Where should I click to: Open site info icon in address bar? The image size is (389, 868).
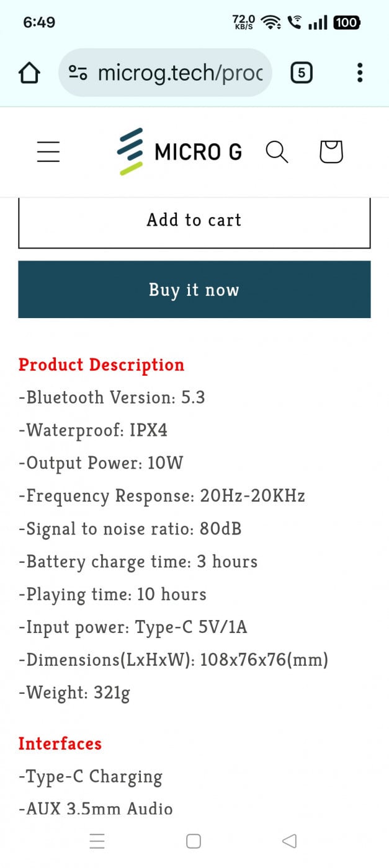click(78, 73)
